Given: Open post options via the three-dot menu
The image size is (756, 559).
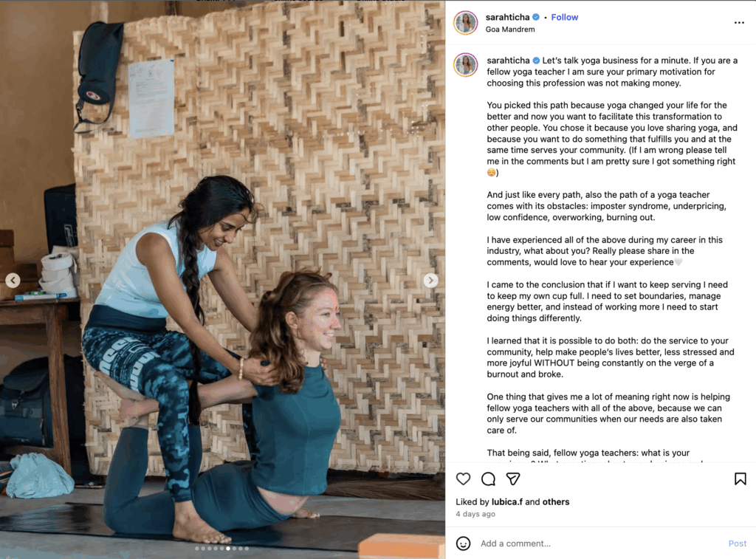Looking at the screenshot, I should click(740, 22).
